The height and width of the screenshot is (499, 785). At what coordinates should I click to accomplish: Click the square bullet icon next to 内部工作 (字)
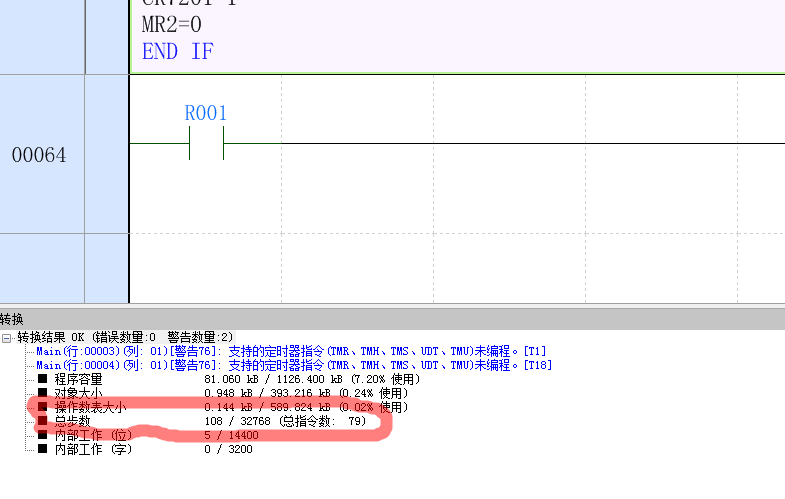point(42,450)
